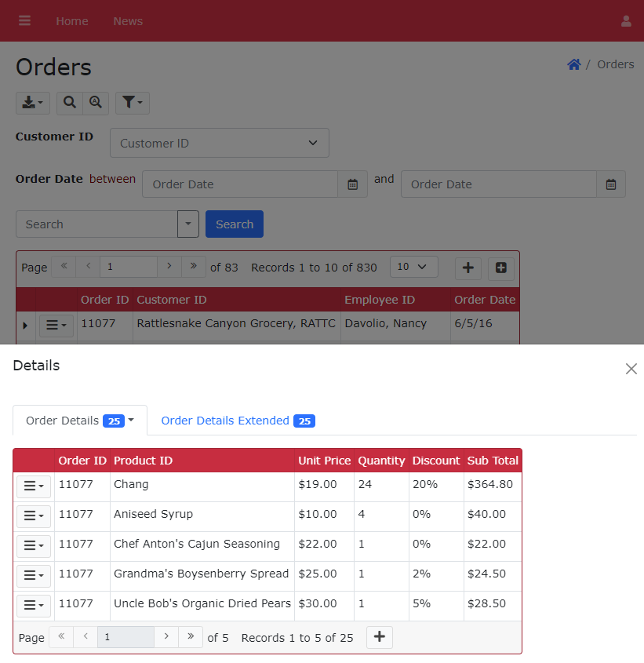Add a new order with plus icon
The height and width of the screenshot is (663, 644).
pos(468,268)
